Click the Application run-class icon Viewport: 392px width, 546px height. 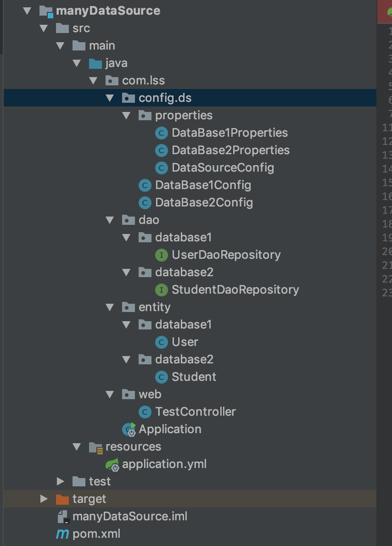pos(129,429)
